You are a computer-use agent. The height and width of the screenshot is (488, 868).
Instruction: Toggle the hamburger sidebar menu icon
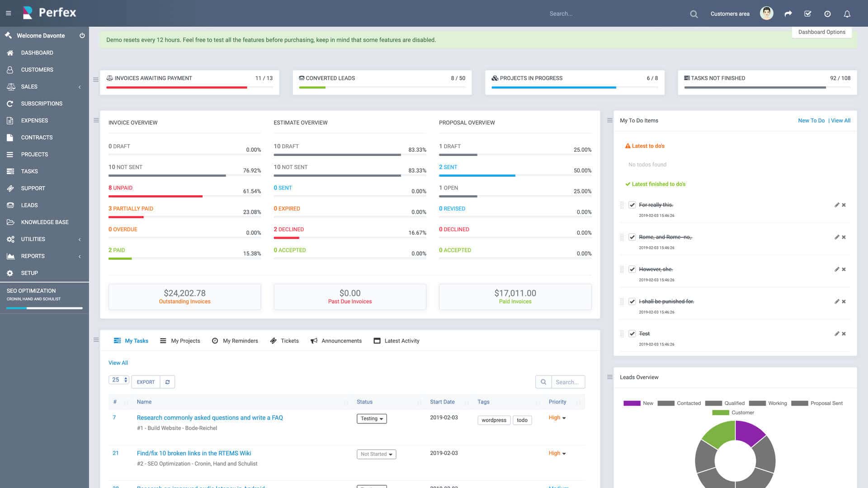click(x=8, y=13)
